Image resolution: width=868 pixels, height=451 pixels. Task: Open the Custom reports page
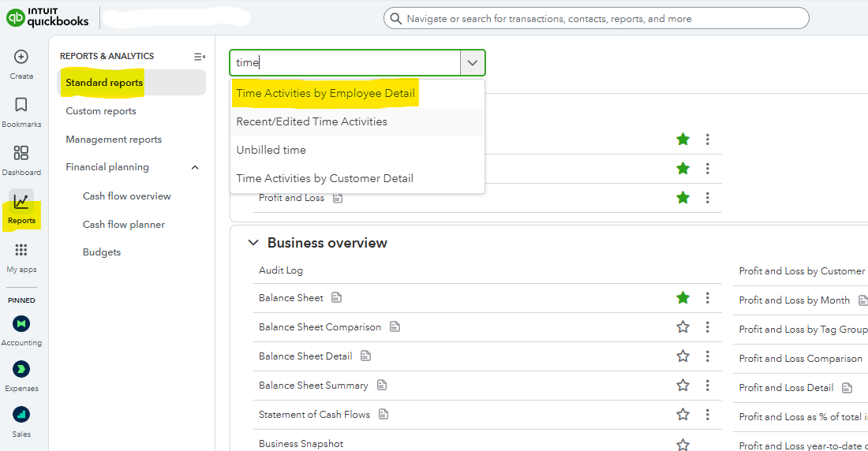coord(101,111)
